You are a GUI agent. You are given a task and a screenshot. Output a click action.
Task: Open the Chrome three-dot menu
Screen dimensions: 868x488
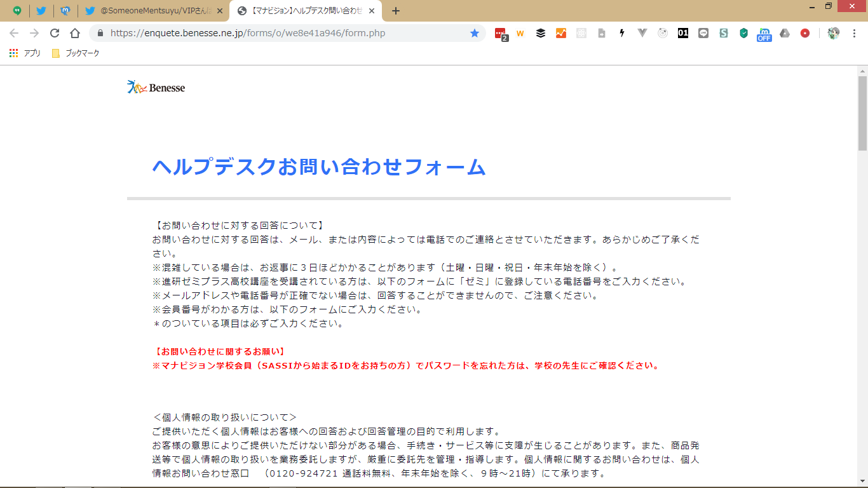[x=854, y=33]
